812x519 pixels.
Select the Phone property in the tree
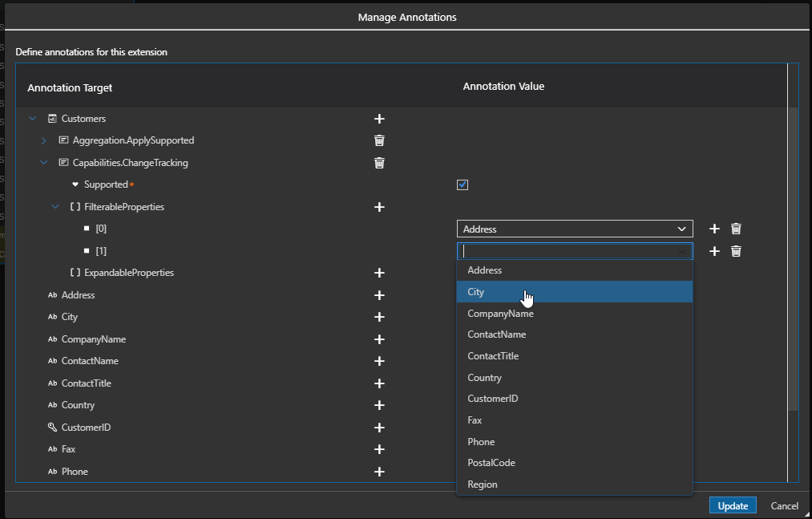(x=75, y=472)
